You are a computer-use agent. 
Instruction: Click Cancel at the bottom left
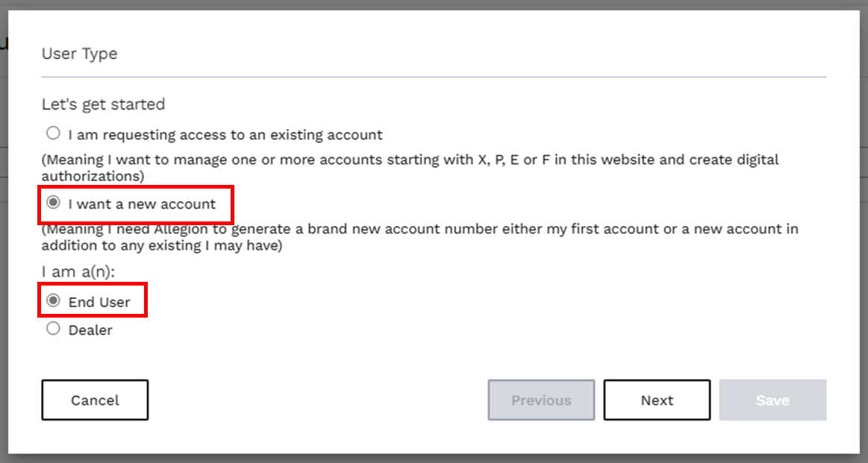pos(95,400)
